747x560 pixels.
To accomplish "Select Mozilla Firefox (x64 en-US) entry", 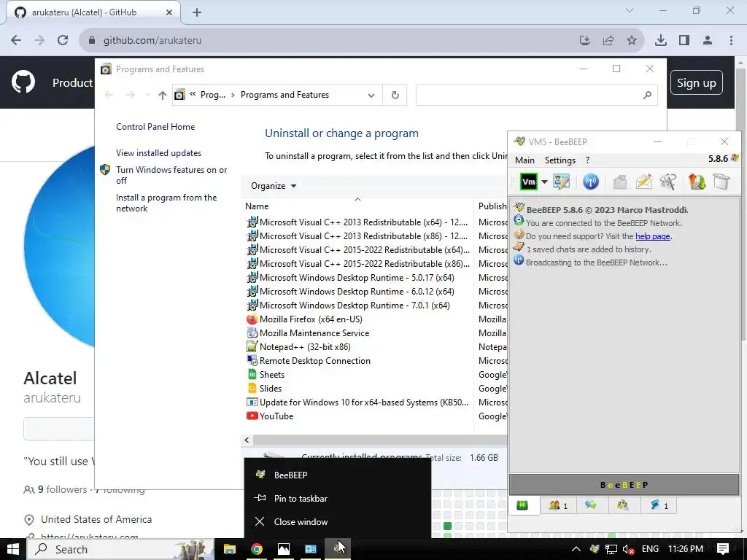I will tap(311, 319).
